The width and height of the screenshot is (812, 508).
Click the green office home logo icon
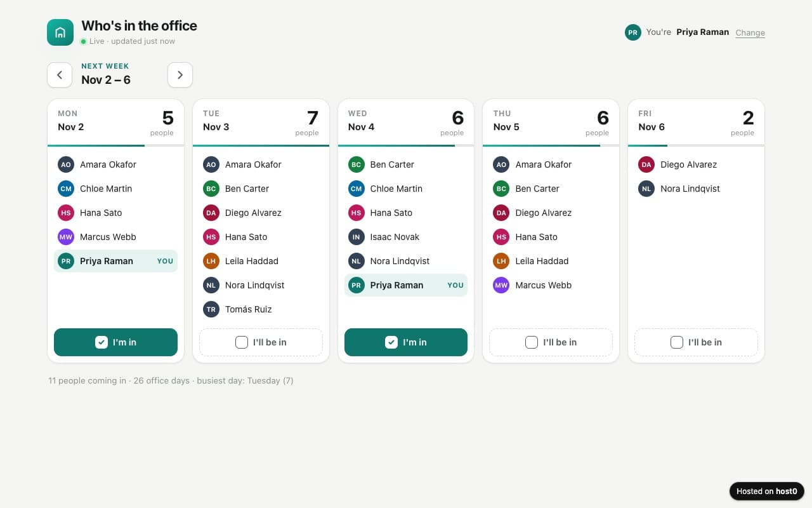coord(60,32)
